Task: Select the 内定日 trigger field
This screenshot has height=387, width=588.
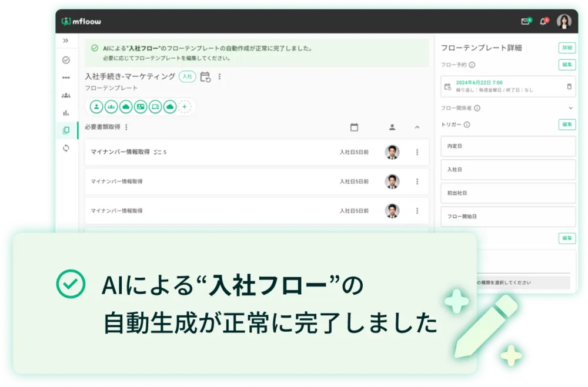Action: (x=508, y=146)
